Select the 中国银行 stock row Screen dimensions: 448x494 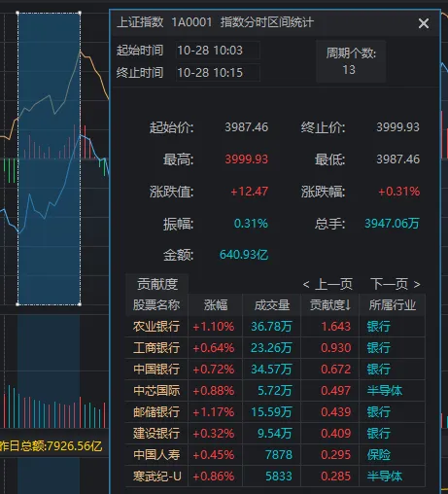pos(275,370)
